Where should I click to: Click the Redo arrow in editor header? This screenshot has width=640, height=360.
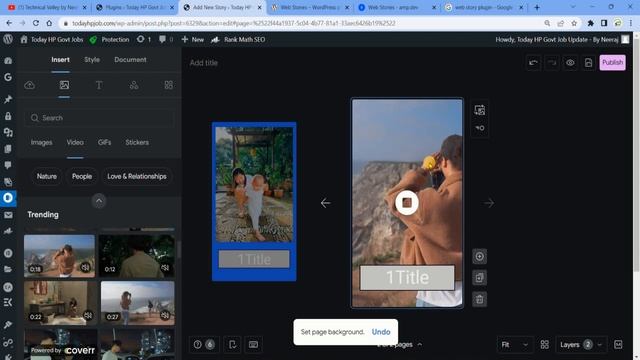pyautogui.click(x=552, y=62)
